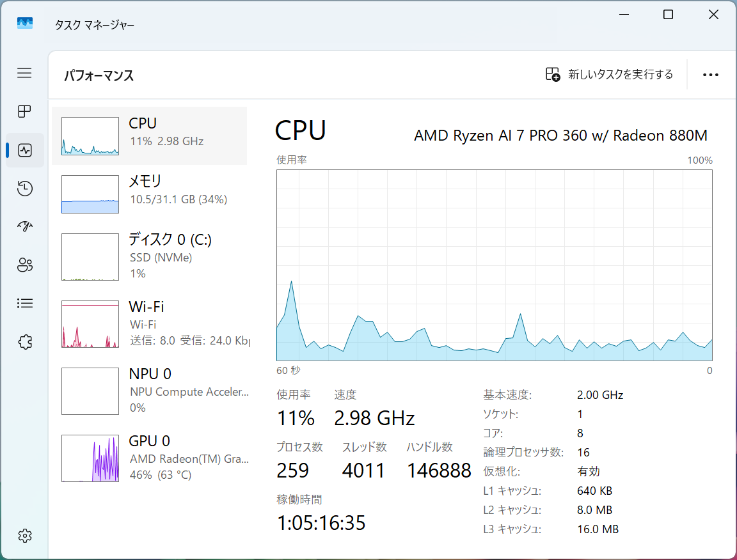Go to the Users page icon
Image resolution: width=737 pixels, height=560 pixels.
[24, 265]
